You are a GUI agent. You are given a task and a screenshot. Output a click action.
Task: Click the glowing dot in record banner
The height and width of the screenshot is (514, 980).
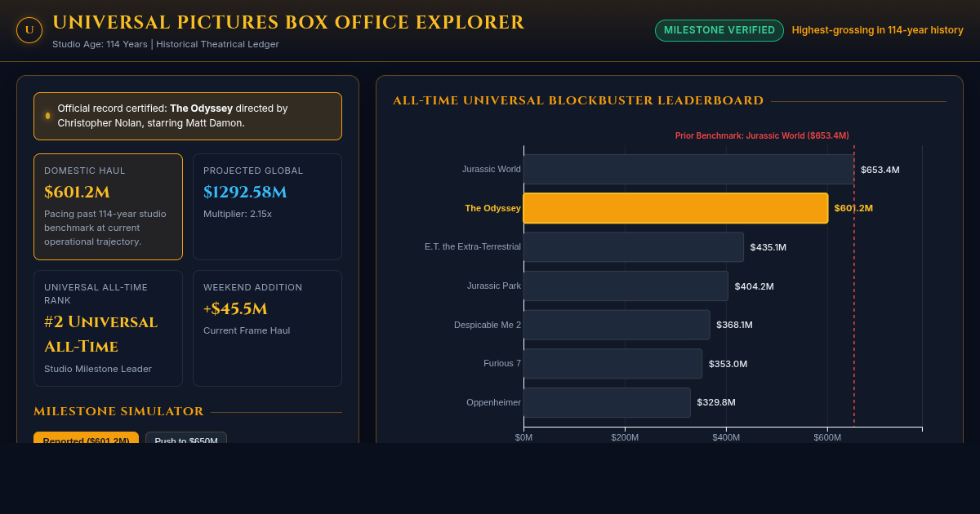47,116
